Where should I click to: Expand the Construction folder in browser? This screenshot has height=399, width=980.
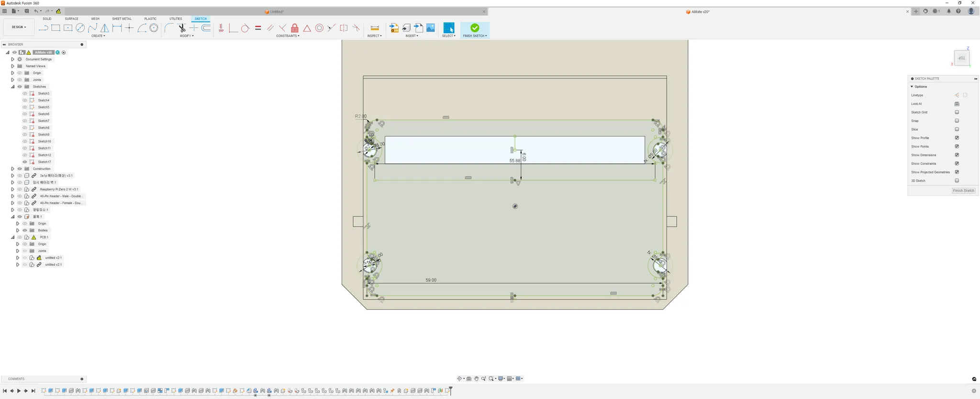click(12, 169)
